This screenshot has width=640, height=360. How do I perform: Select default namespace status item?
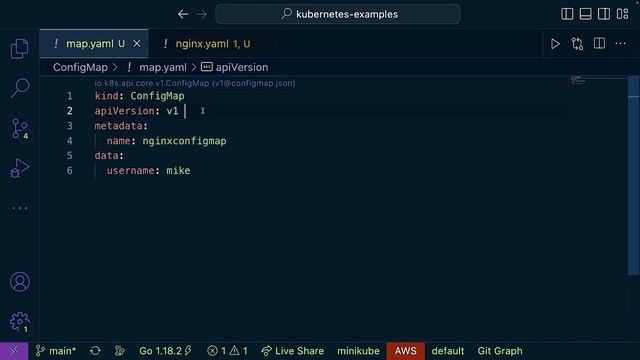[x=448, y=351]
